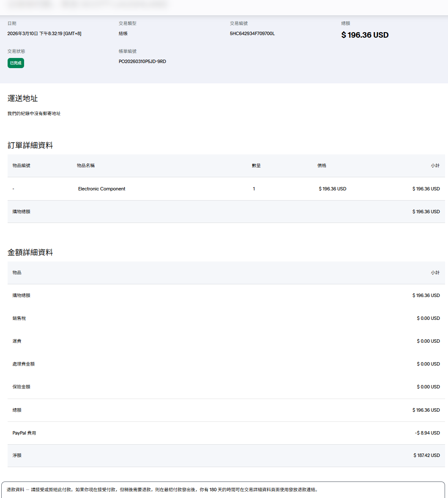
Task: Click the 運送地址 section heading
Action: [x=22, y=98]
